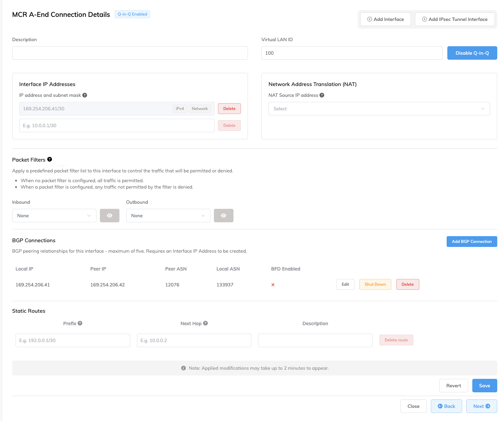Shut Down the BGP connection 169.254.206.41
The image size is (504, 421).
pyautogui.click(x=375, y=284)
